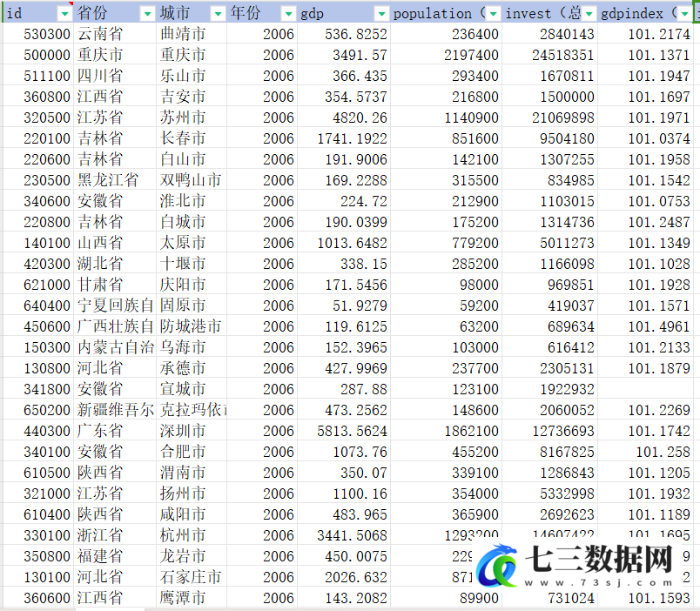Select cell with id 530300
Screen dimensions: 700x611
tap(38, 34)
